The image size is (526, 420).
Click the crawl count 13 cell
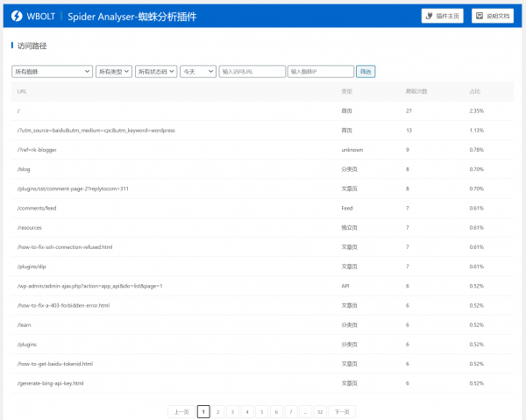409,130
